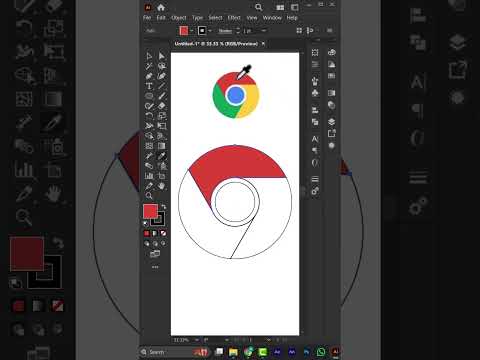Click the toolbar Fill color swatch
The width and height of the screenshot is (480, 360).
point(150,212)
